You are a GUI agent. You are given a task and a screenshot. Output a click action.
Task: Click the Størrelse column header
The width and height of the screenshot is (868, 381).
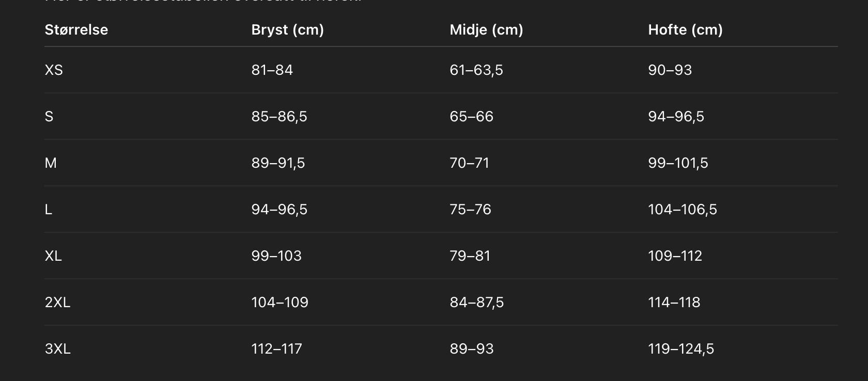point(76,30)
